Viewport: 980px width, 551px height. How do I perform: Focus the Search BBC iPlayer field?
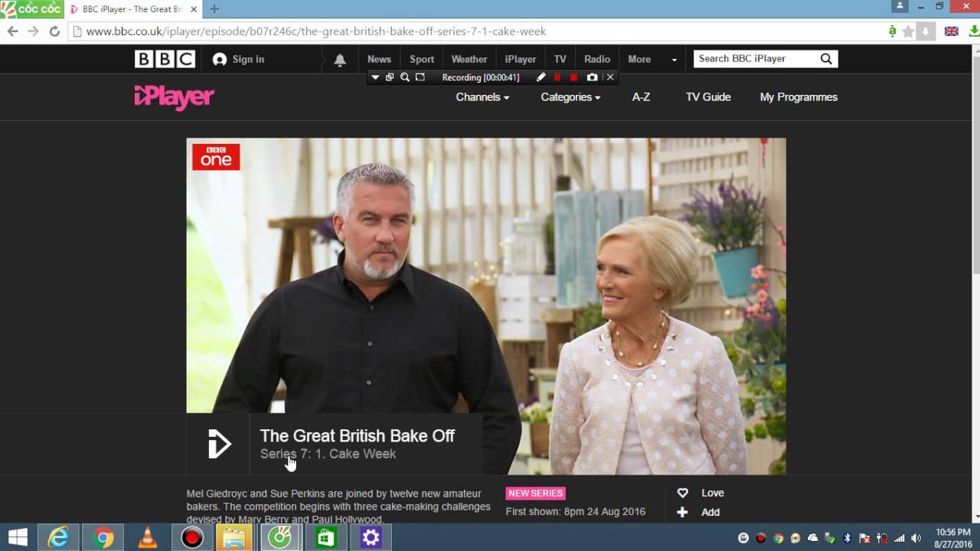pyautogui.click(x=756, y=59)
